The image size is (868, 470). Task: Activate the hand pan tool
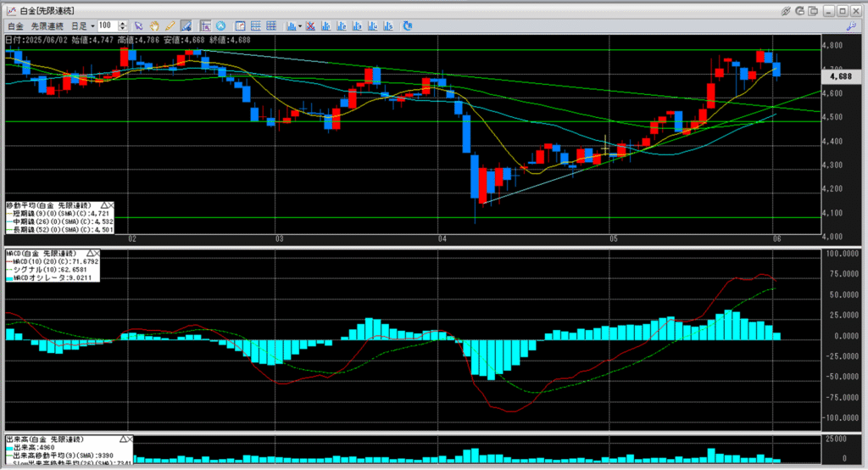pos(154,26)
